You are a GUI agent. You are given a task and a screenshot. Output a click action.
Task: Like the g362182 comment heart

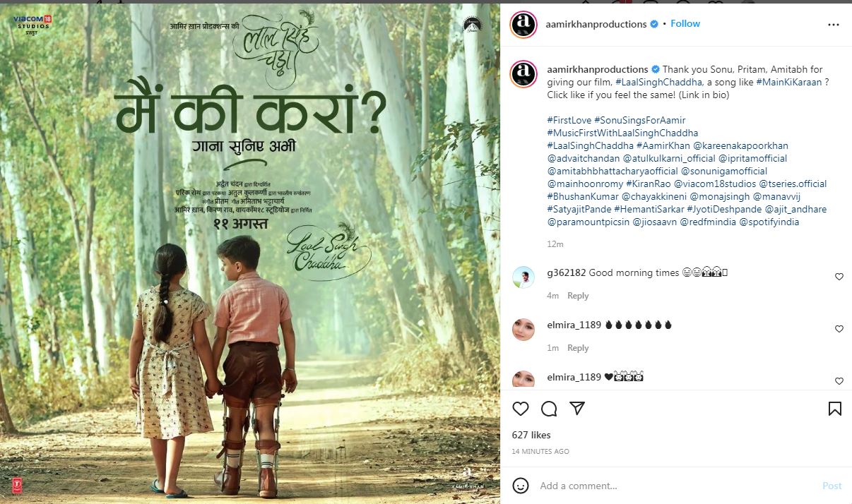(x=839, y=277)
